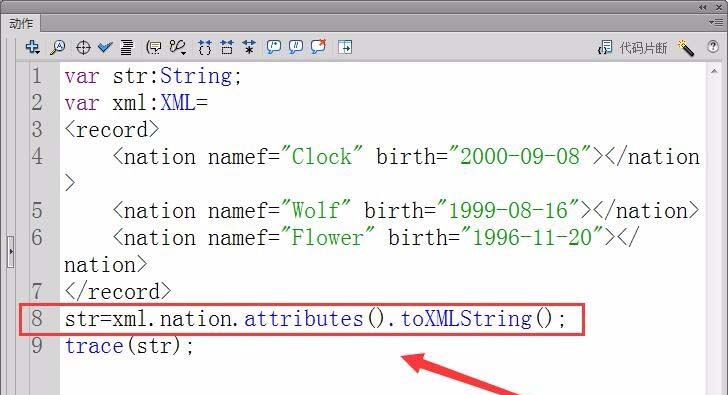Open Actions panel help

(x=713, y=46)
